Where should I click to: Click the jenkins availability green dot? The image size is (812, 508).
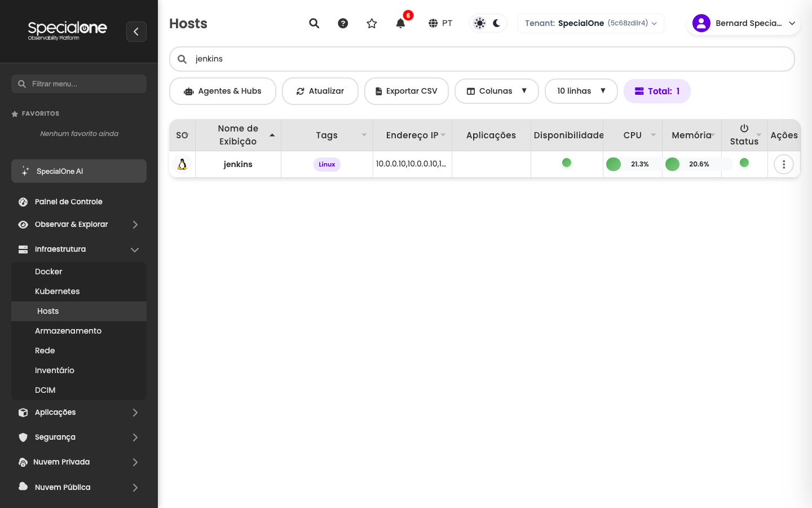click(567, 163)
